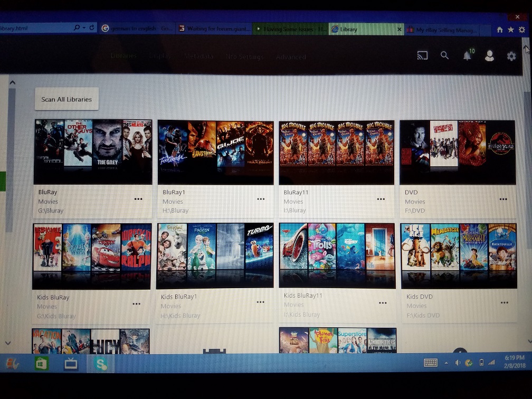Open the more options dots for BluRay1 library
This screenshot has height=399, width=532.
[261, 199]
